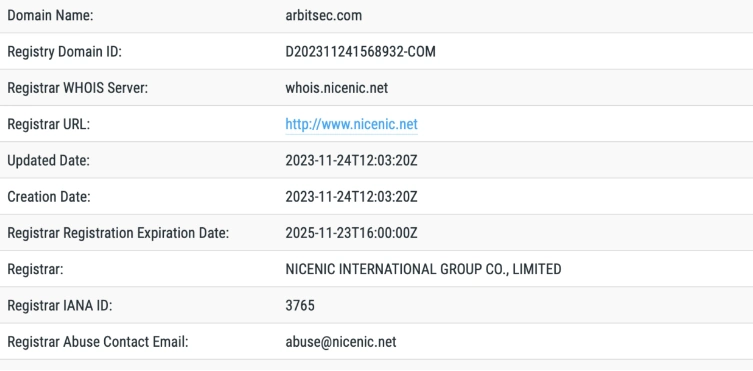Select the Registry Domain ID value D202311241568932-COM
The height and width of the screenshot is (371, 753).
coord(361,52)
